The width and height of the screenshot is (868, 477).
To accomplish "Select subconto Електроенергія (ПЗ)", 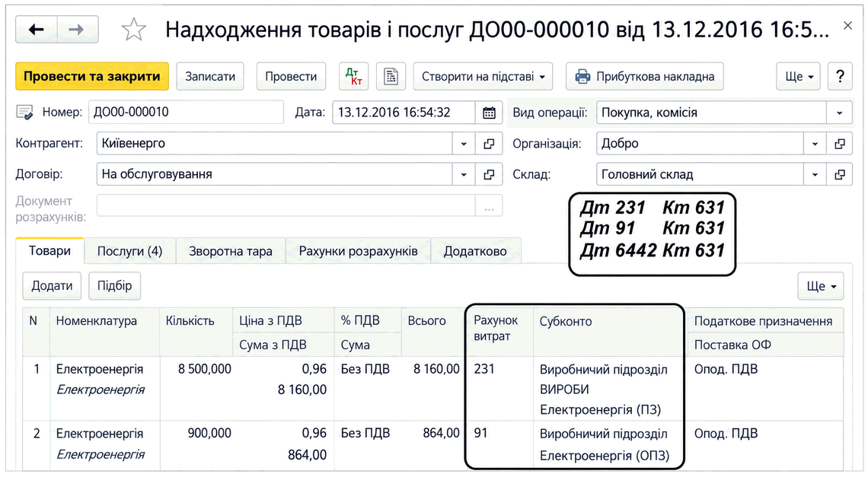I will 601,411.
